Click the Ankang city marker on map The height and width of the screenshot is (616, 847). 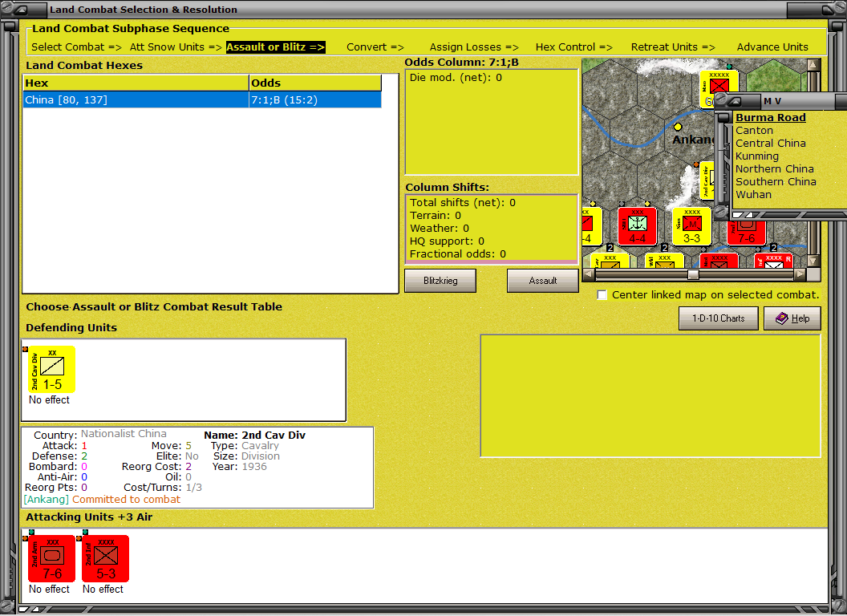click(x=678, y=127)
